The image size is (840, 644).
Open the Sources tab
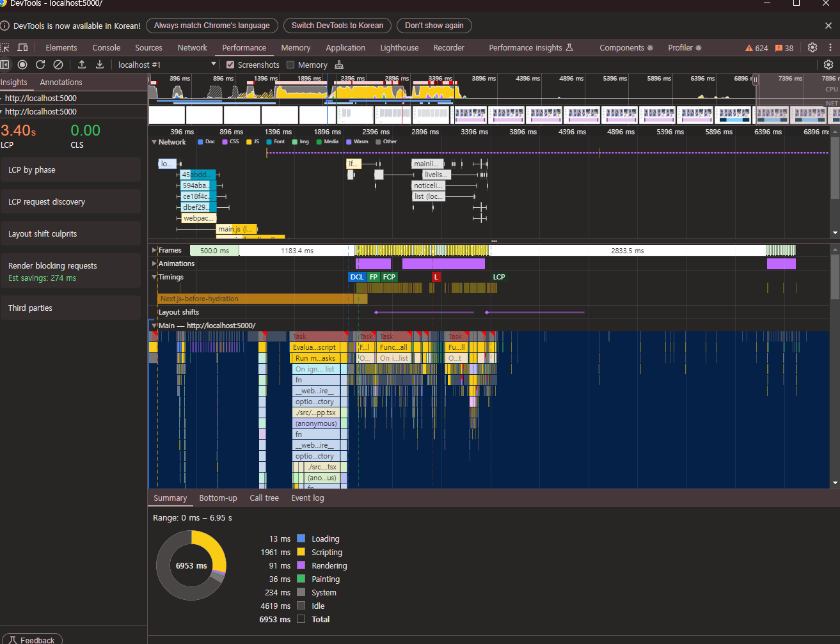click(148, 48)
